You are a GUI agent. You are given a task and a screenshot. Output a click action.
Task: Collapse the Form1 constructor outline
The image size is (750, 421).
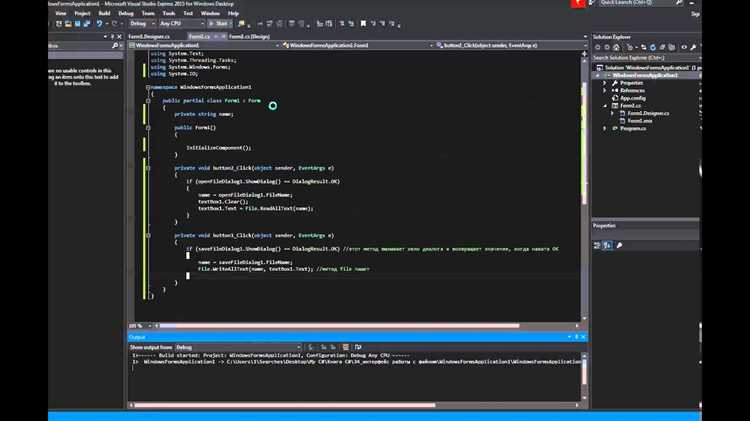tap(148, 128)
